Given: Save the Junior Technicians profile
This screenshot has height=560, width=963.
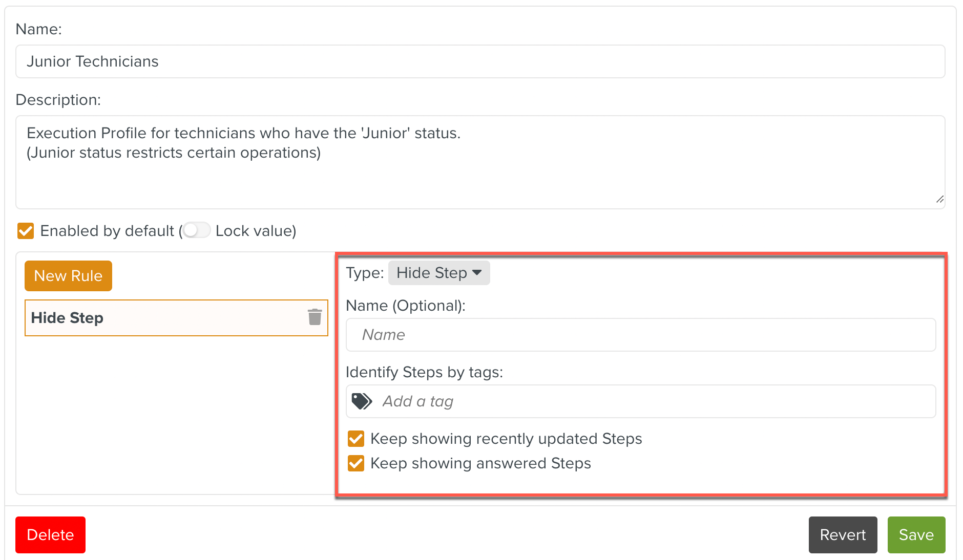Looking at the screenshot, I should coord(916,535).
